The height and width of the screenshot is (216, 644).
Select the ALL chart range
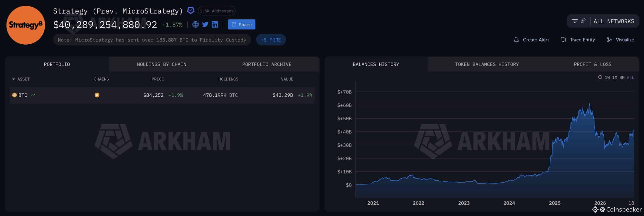pos(630,78)
